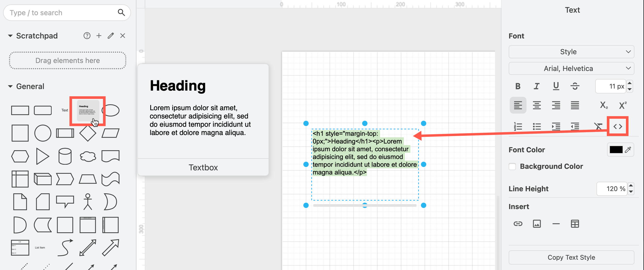This screenshot has height=270, width=644.
Task: Insert a horizontal rule
Action: click(x=556, y=224)
